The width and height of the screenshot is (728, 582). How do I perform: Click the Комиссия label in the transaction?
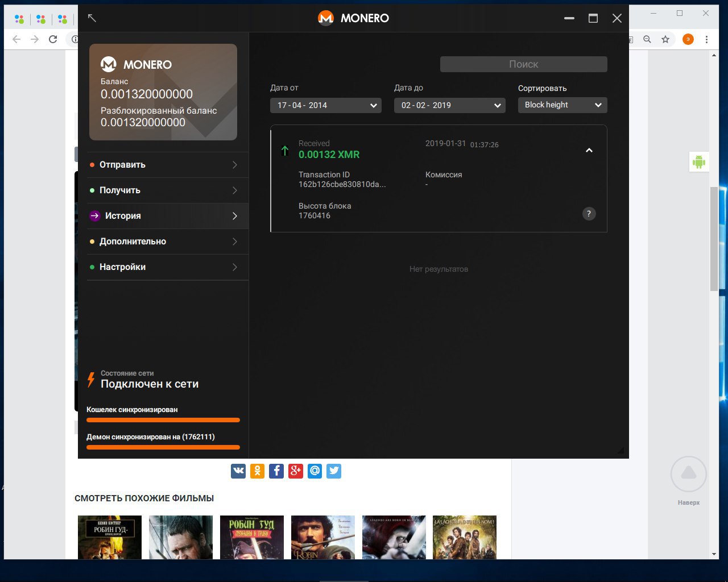pos(444,175)
